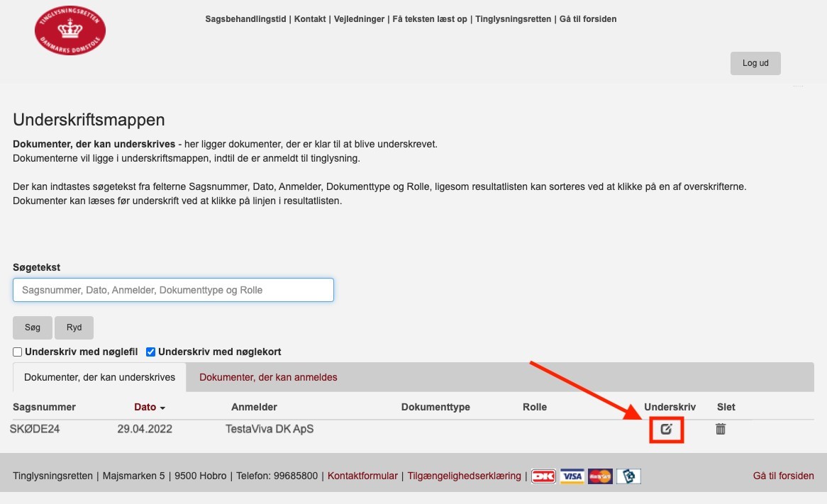Click the Log ud button
This screenshot has height=504, width=827.
point(755,63)
